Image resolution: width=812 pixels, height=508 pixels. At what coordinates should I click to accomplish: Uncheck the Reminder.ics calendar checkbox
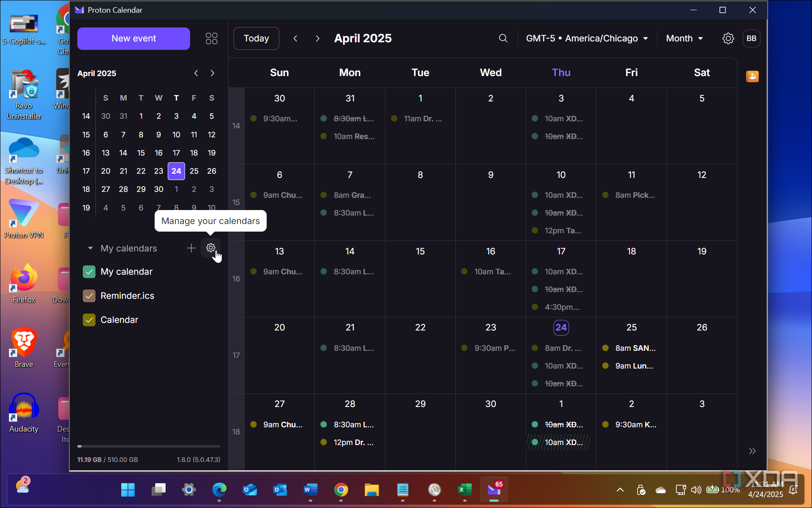(x=89, y=296)
